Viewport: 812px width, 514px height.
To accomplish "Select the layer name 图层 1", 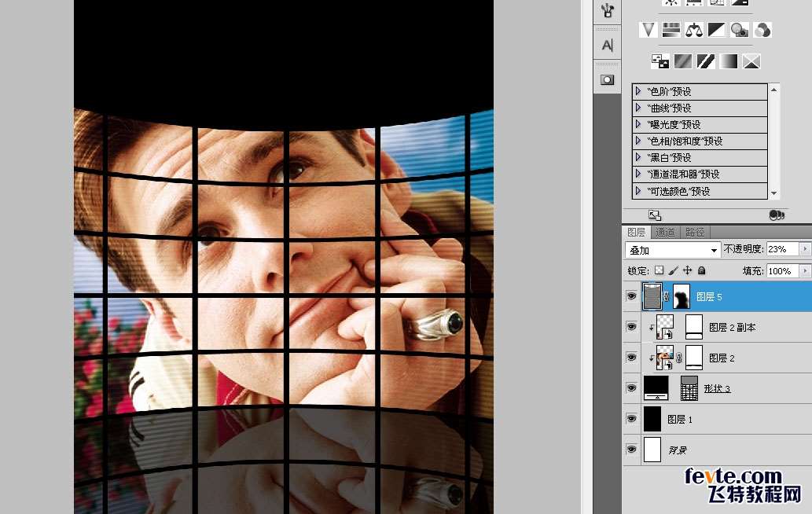I will click(x=679, y=419).
